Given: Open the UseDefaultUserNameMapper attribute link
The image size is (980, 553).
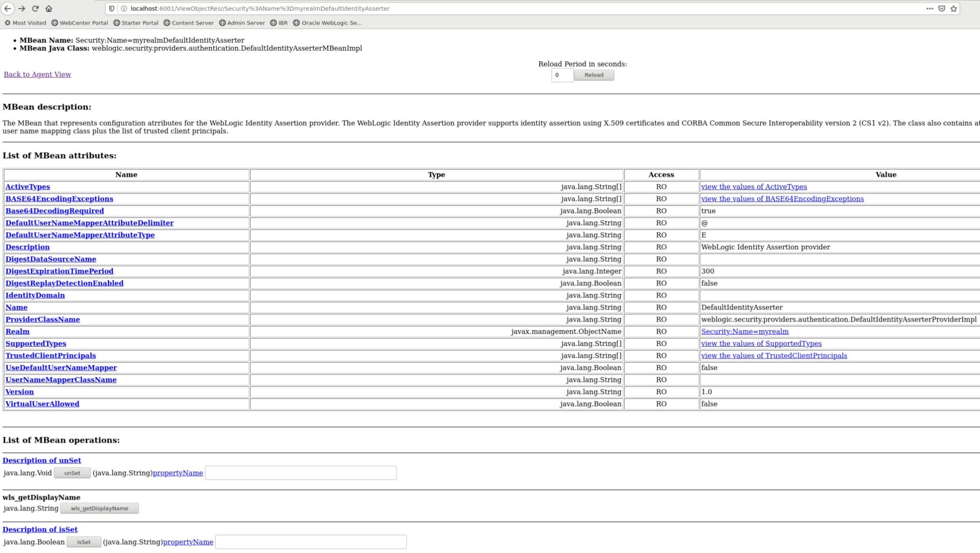Looking at the screenshot, I should click(x=61, y=367).
